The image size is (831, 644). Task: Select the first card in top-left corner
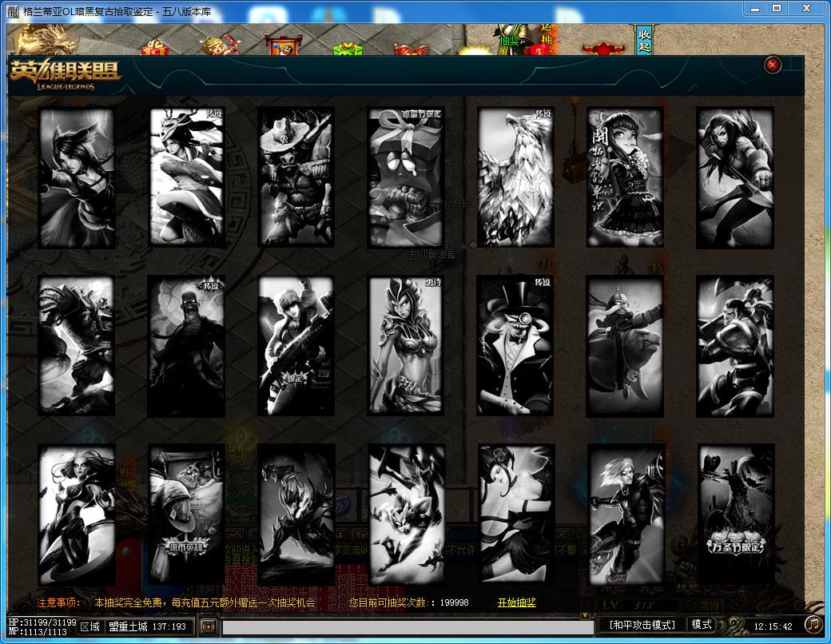click(x=77, y=177)
